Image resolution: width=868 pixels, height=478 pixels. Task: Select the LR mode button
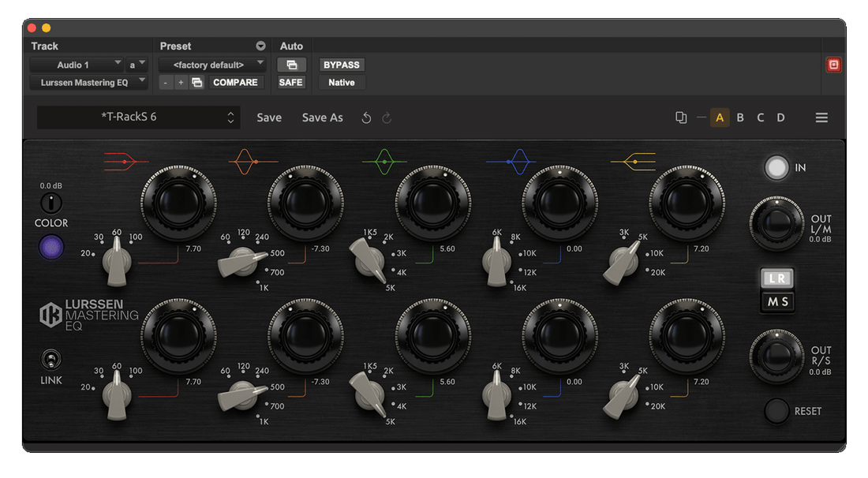(776, 278)
